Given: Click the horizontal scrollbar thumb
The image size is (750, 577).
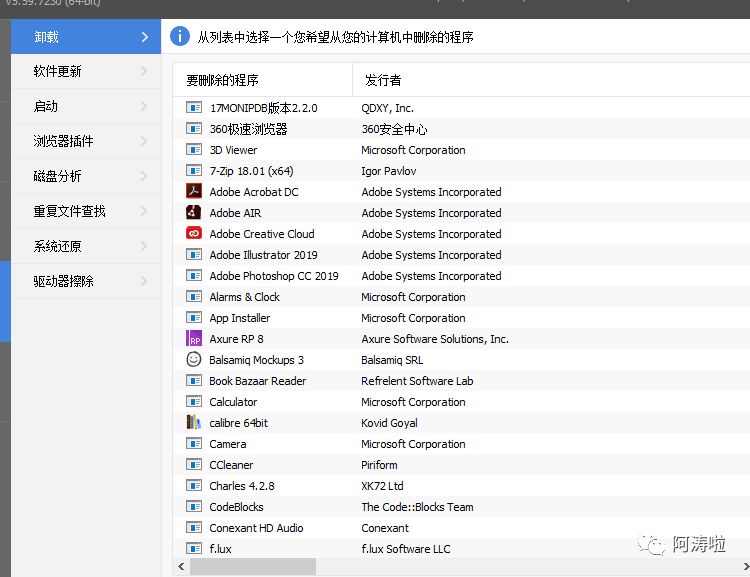Looking at the screenshot, I should click(253, 566).
